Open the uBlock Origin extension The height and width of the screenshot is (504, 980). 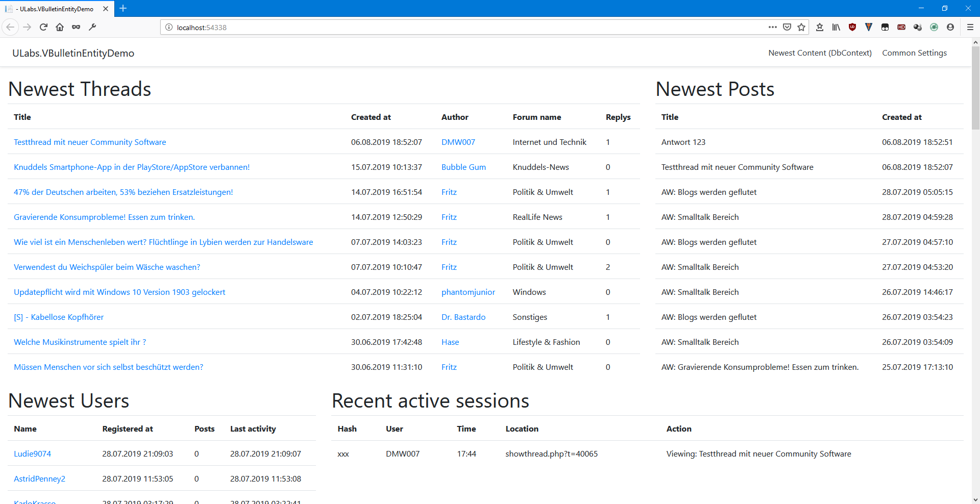pos(852,27)
